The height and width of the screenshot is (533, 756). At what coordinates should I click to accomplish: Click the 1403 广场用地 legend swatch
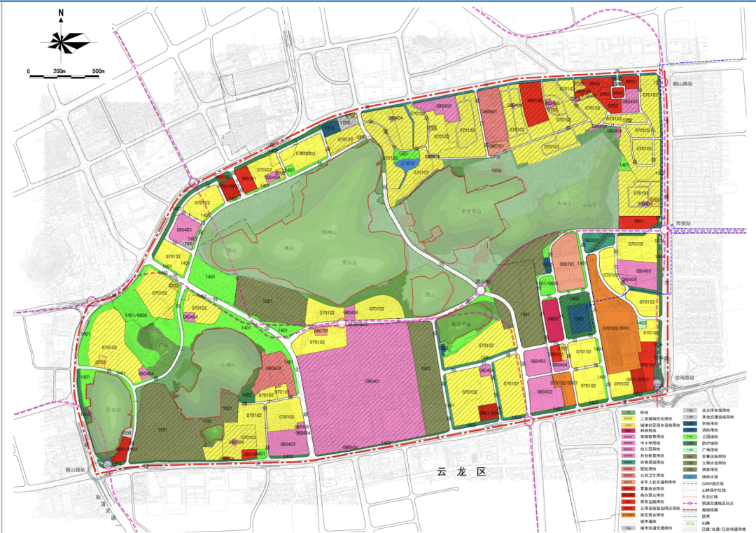point(690,450)
